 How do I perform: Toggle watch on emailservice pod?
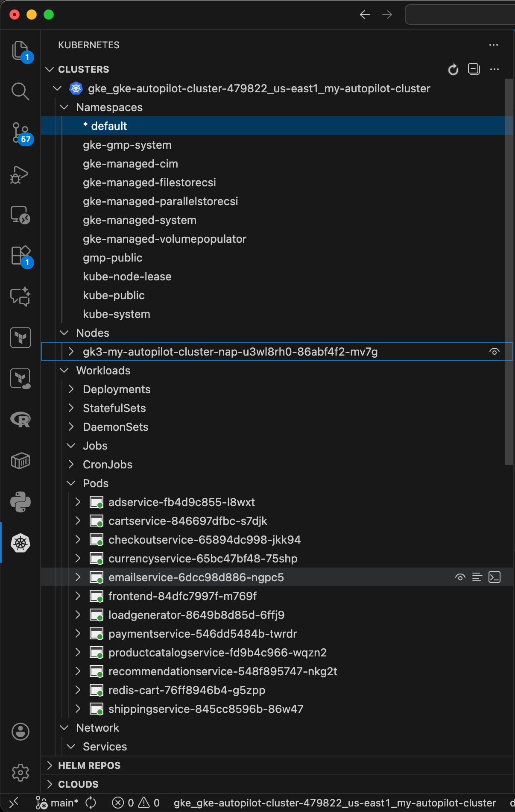[x=460, y=577]
